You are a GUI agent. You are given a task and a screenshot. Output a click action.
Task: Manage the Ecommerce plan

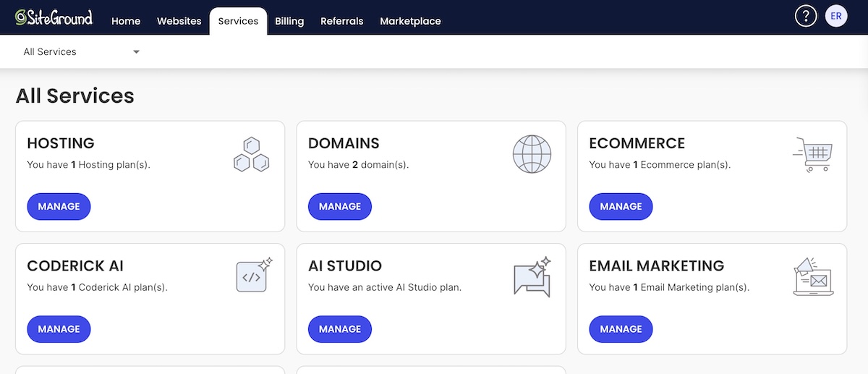(x=621, y=206)
